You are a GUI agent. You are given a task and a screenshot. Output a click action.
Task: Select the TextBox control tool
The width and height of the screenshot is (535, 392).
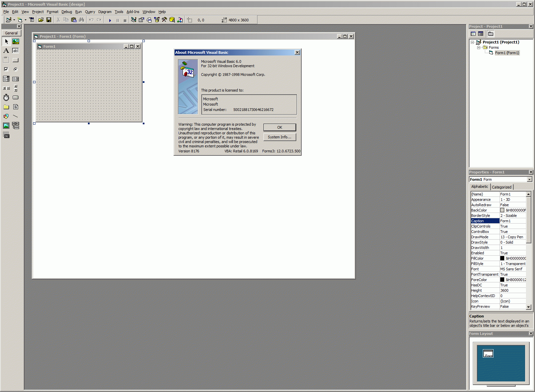(16, 51)
